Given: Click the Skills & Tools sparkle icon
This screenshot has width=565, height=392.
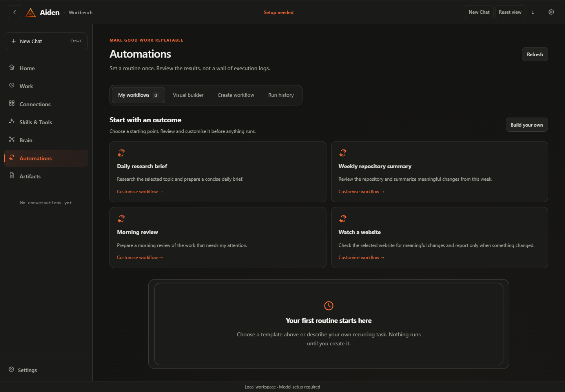Looking at the screenshot, I should [12, 122].
